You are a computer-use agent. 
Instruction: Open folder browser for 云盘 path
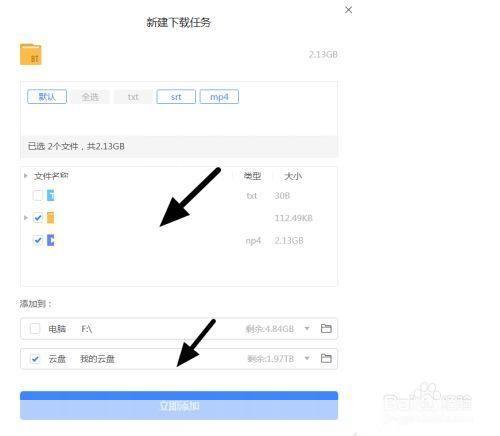326,358
